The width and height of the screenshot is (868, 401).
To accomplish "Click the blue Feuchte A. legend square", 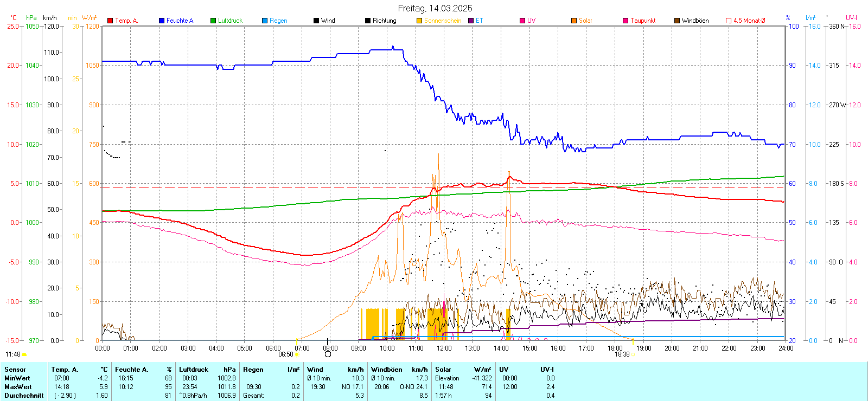I will click(162, 21).
